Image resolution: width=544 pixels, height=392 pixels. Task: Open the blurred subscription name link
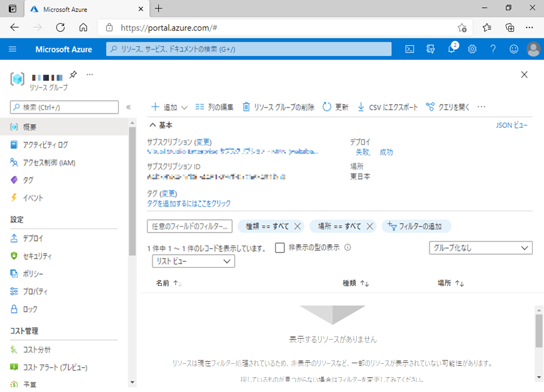(232, 151)
